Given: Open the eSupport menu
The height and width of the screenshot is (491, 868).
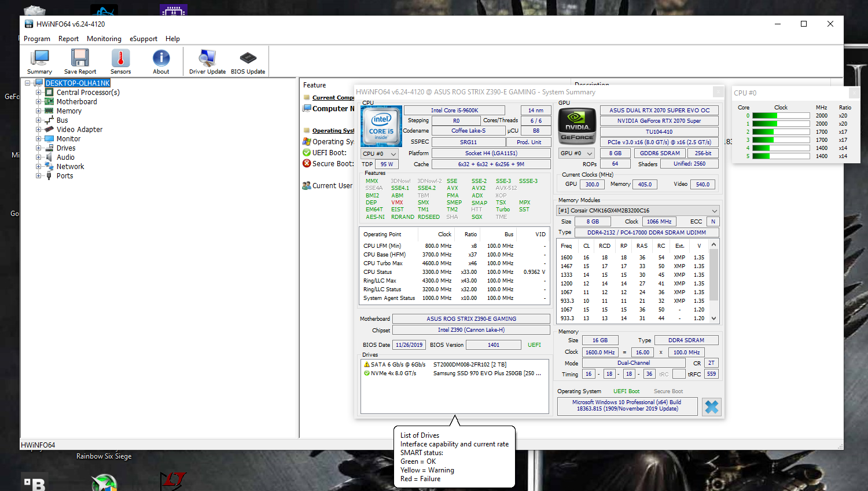Looking at the screenshot, I should [144, 39].
